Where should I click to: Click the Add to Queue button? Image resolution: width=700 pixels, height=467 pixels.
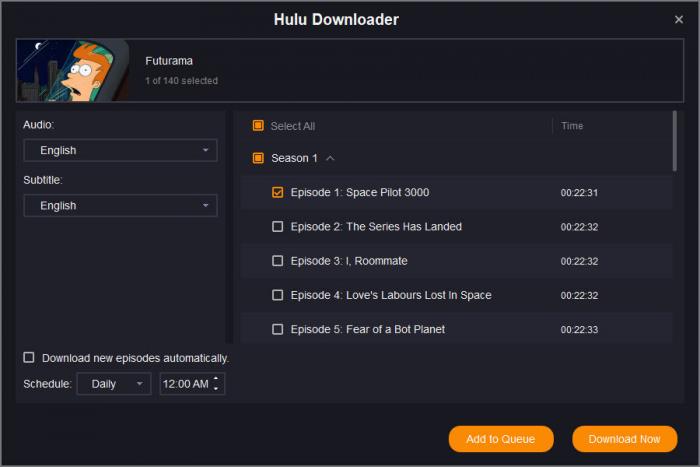point(501,439)
